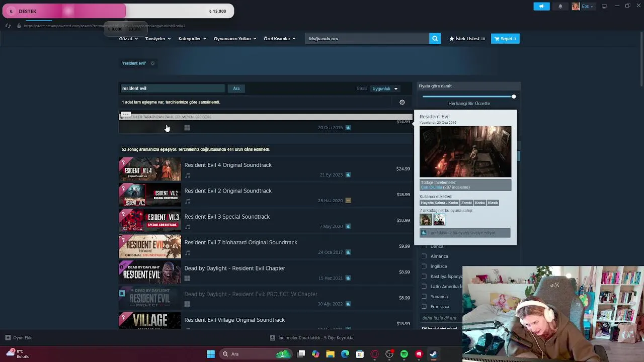
Task: Click the magnifier search button in store bar
Action: pos(435,39)
